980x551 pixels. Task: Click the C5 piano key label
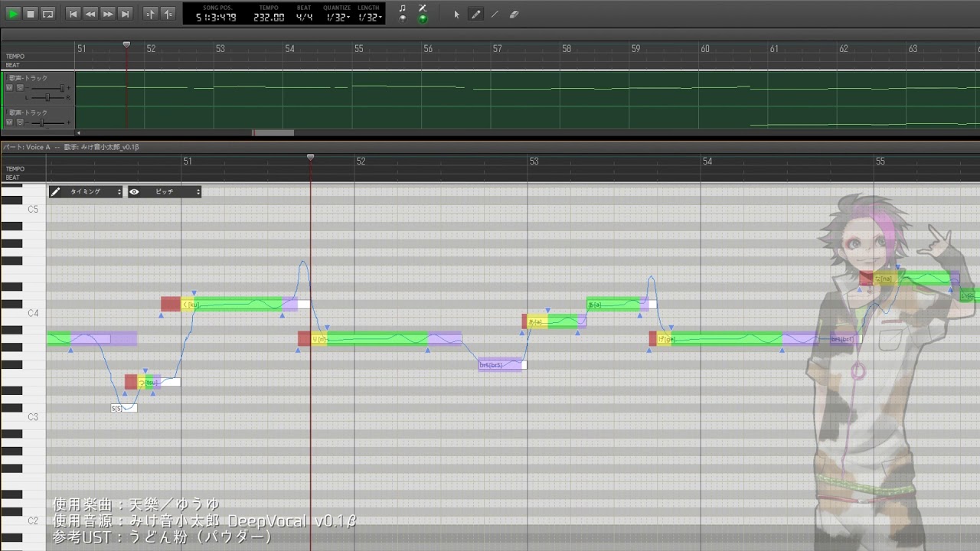(x=33, y=209)
